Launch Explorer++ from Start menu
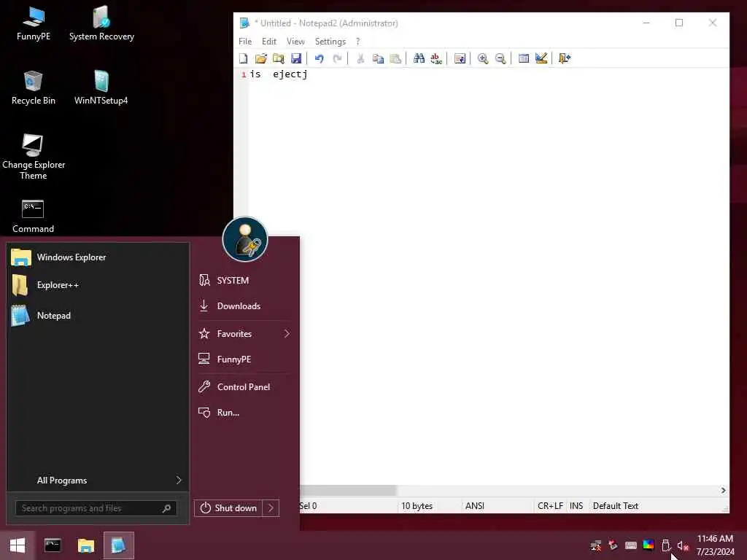Viewport: 747px width, 560px height. coord(98,285)
